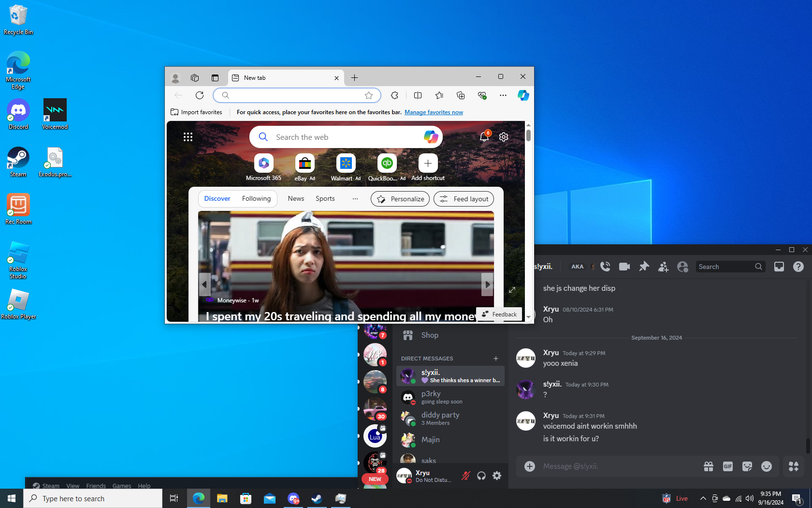Open Edge browser essentials

click(x=482, y=95)
